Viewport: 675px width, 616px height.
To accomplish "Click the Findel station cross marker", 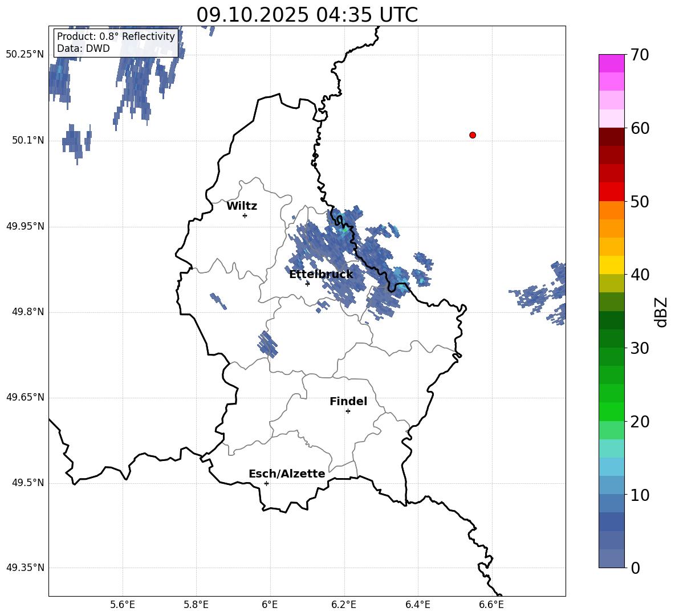I will [348, 411].
